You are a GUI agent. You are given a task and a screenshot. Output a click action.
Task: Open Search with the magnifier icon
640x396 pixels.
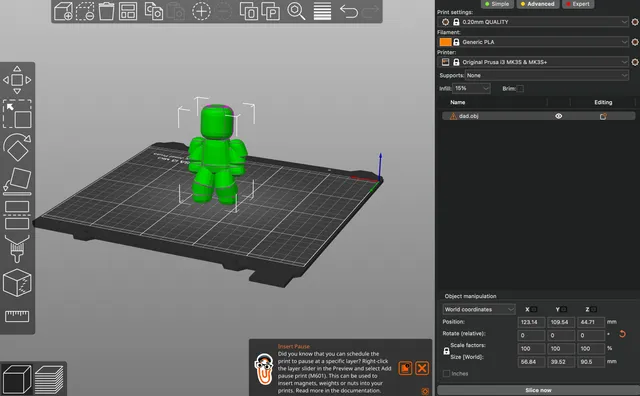(296, 11)
